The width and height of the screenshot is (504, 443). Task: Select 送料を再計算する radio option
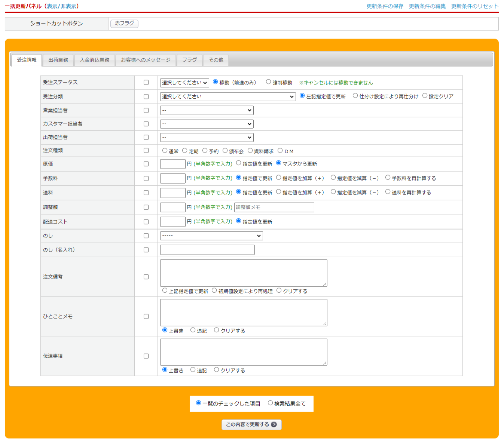point(388,192)
